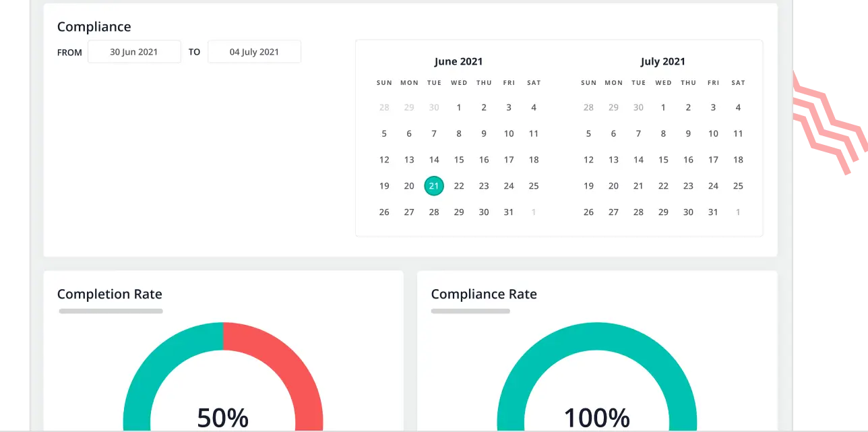Viewport: 868px width, 432px height.
Task: Select 26 in the June 2021 calendar
Action: pos(384,212)
